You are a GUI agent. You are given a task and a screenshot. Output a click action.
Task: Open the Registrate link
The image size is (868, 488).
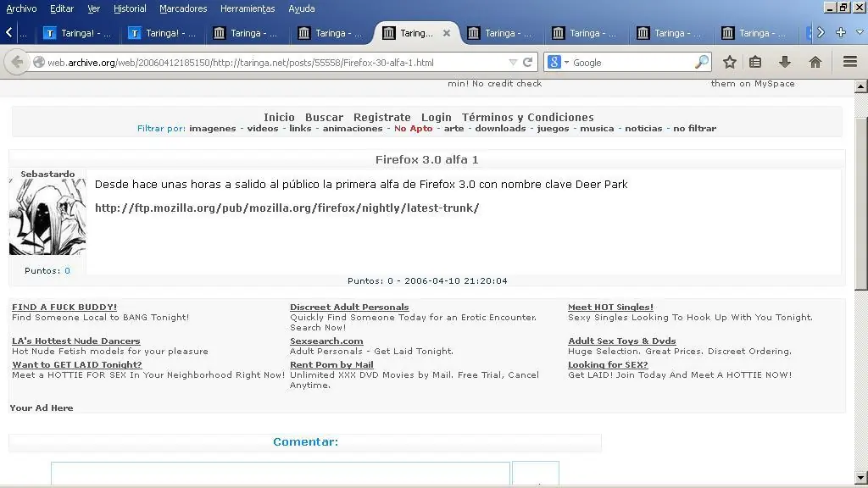[x=382, y=117]
